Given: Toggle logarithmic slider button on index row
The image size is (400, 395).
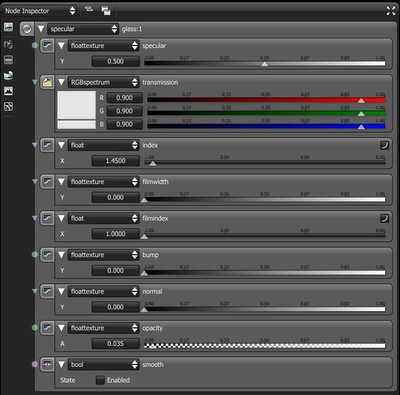Looking at the screenshot, I should (384, 145).
